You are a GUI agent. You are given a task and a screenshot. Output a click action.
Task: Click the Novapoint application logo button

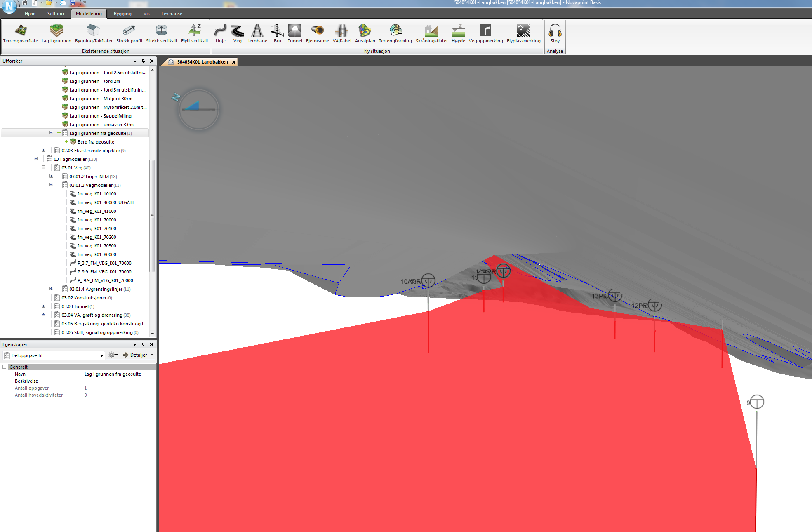pos(9,6)
